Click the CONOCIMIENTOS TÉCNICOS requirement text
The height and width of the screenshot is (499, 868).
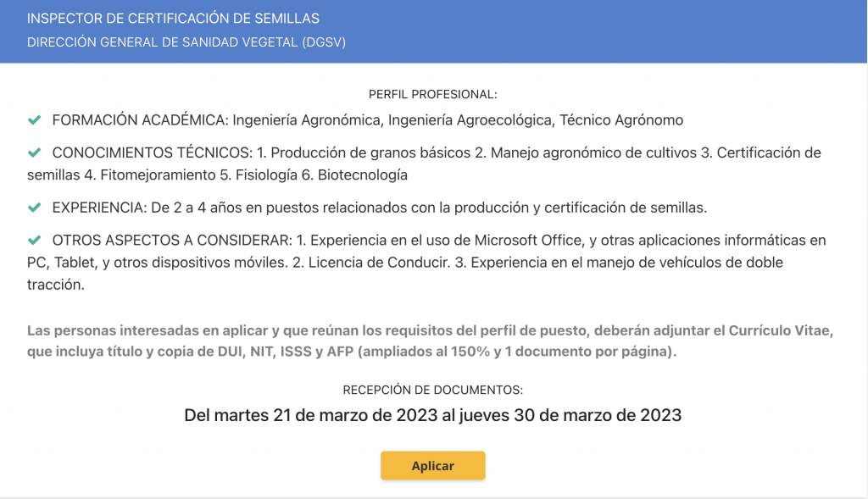click(x=424, y=164)
